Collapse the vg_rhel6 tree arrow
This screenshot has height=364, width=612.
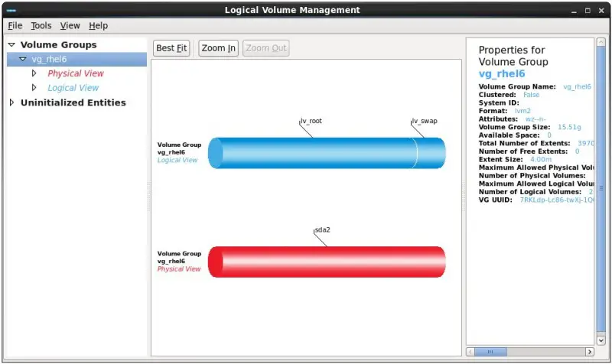tap(23, 60)
